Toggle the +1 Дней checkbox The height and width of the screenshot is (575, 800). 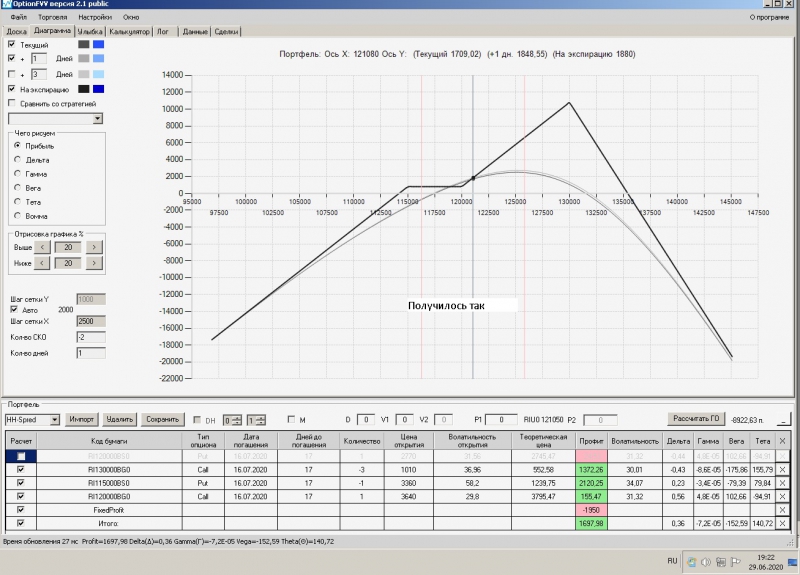12,58
